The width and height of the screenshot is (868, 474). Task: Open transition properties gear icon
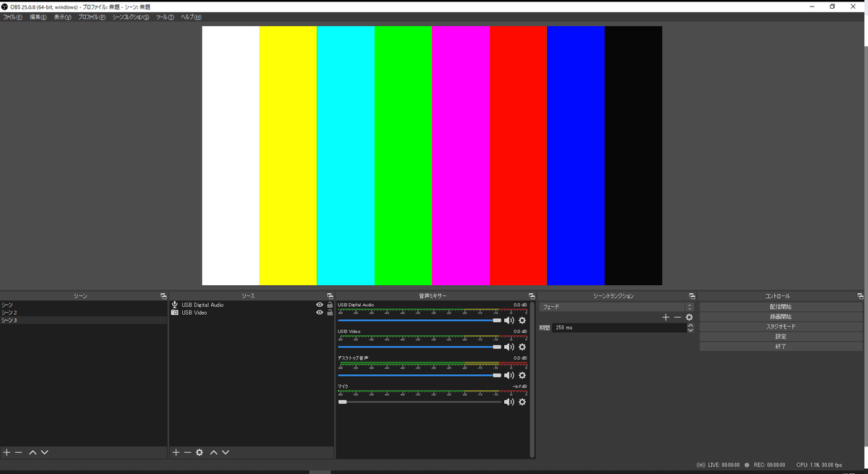pyautogui.click(x=689, y=317)
